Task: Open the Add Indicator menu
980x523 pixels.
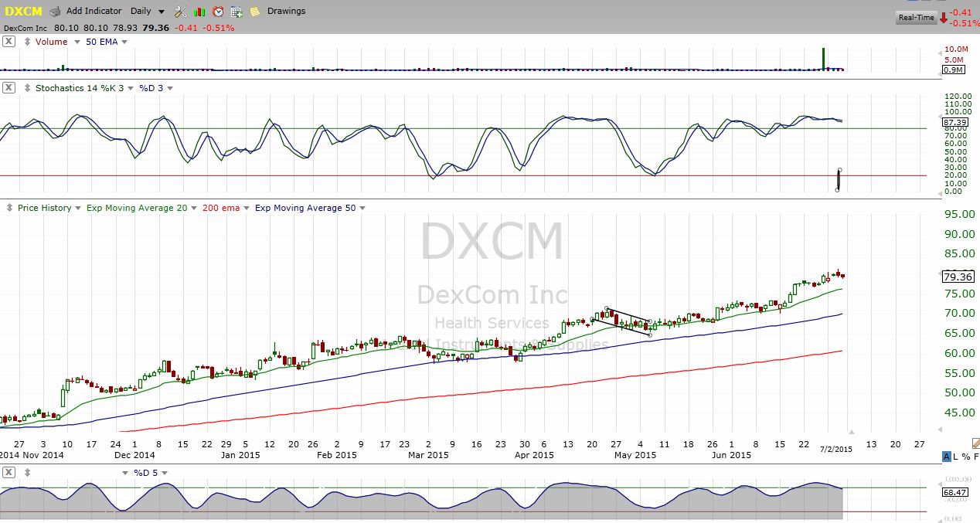Action: tap(94, 12)
